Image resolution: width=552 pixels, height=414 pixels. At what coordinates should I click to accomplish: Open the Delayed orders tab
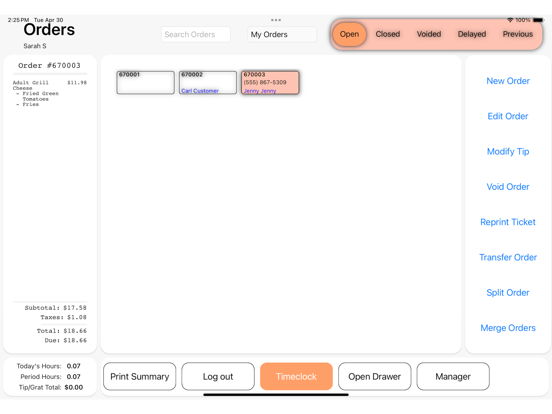472,34
